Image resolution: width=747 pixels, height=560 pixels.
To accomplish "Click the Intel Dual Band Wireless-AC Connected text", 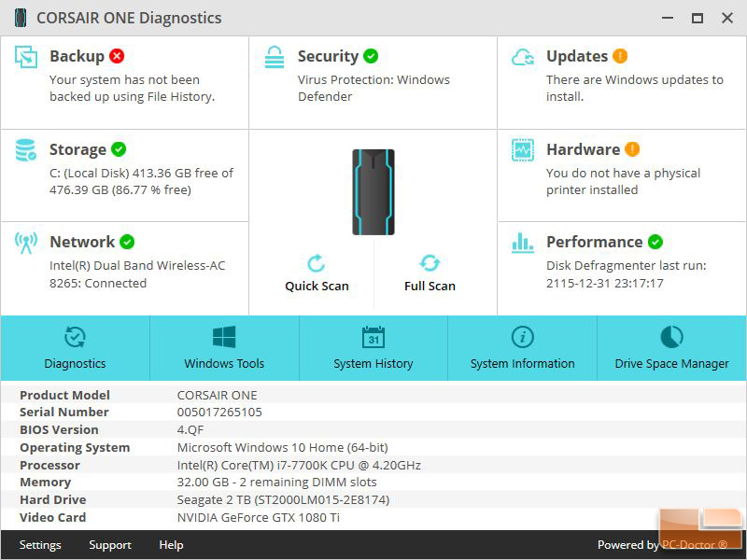I will click(x=137, y=274).
